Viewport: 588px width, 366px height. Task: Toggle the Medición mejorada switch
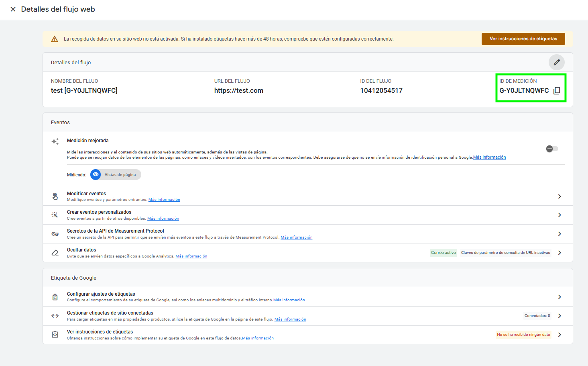point(552,149)
